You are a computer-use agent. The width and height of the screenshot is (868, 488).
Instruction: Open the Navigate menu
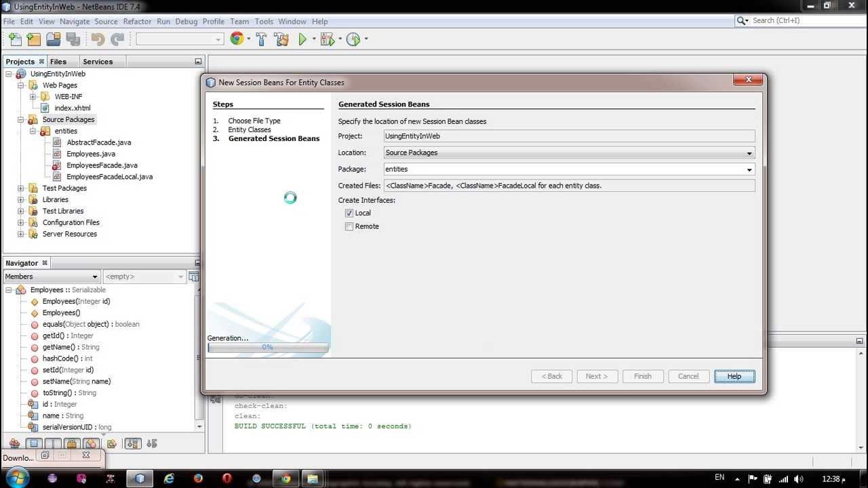pos(75,21)
